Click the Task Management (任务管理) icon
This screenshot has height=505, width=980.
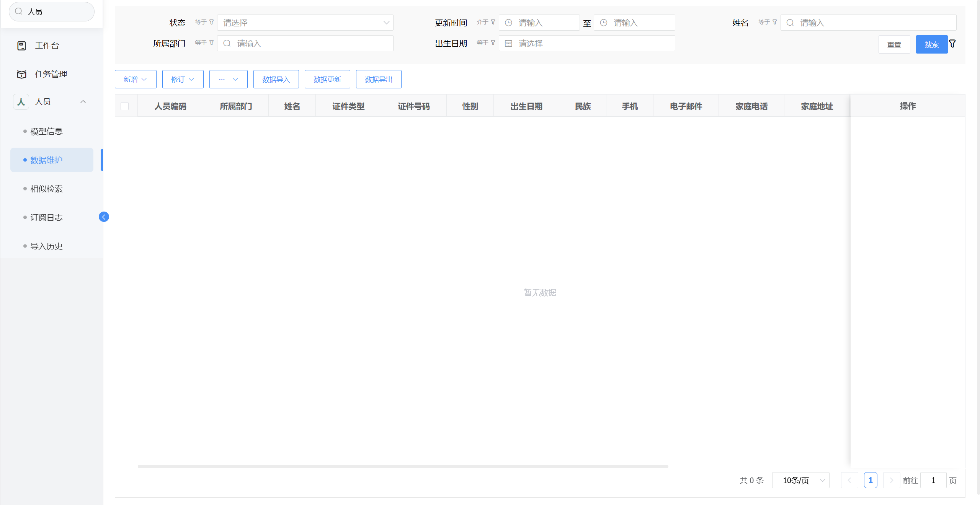22,74
